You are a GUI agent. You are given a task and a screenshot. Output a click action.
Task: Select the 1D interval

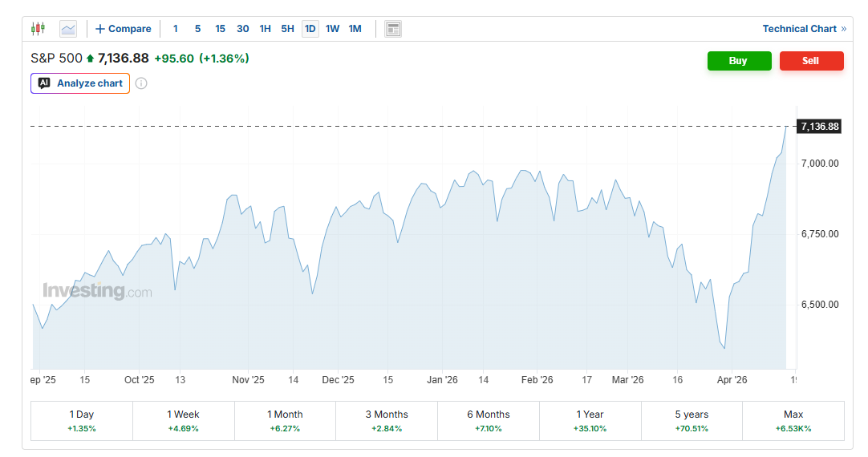tap(310, 29)
